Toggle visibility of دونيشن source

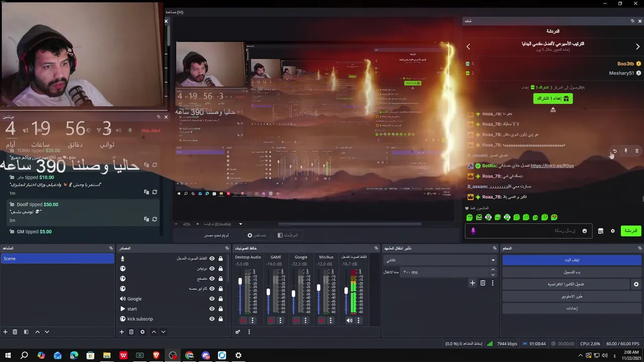coord(212,268)
